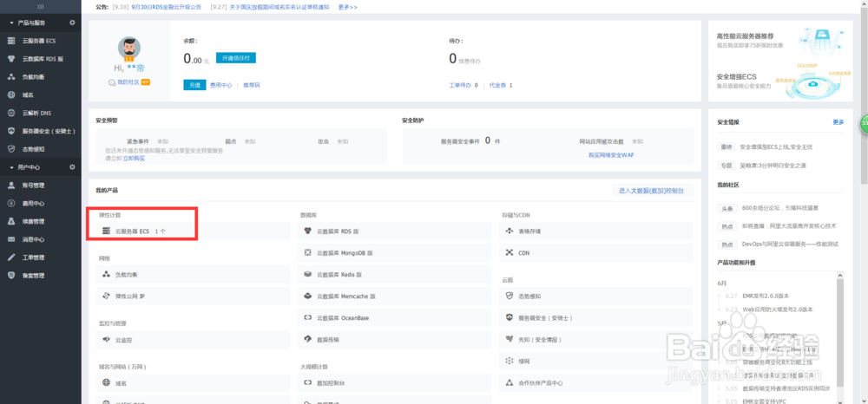Open 表格存储 under 存储与CDN
The width and height of the screenshot is (868, 404).
[595, 231]
